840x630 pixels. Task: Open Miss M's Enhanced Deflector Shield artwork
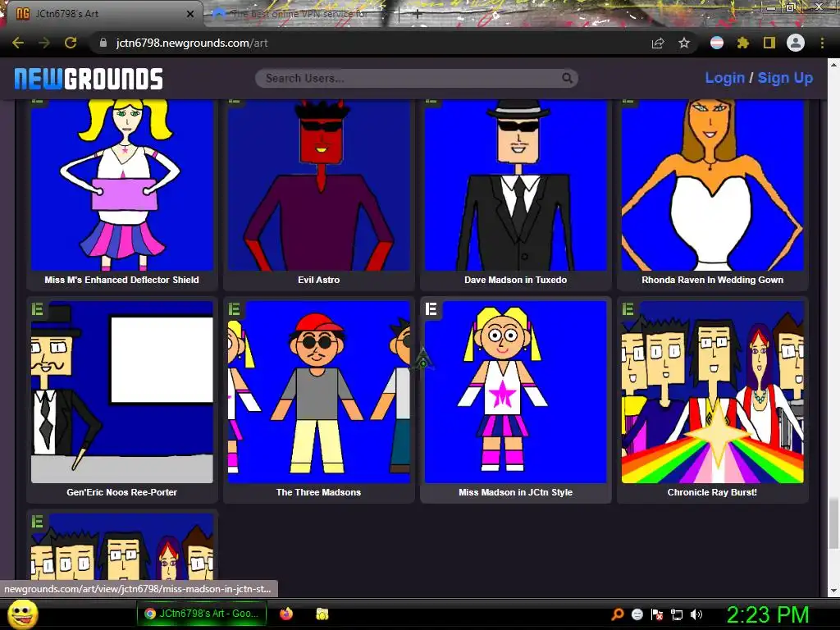(x=121, y=185)
